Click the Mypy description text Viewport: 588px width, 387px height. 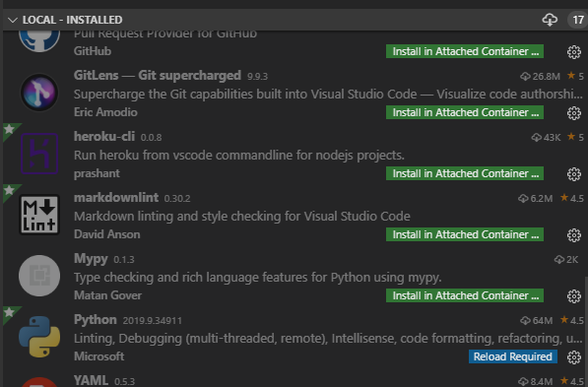(258, 278)
